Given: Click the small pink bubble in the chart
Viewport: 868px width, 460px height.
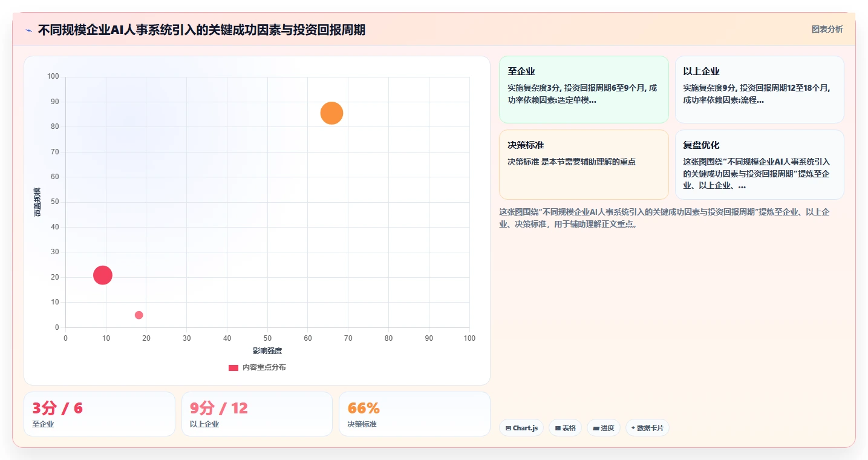Looking at the screenshot, I should pyautogui.click(x=139, y=315).
